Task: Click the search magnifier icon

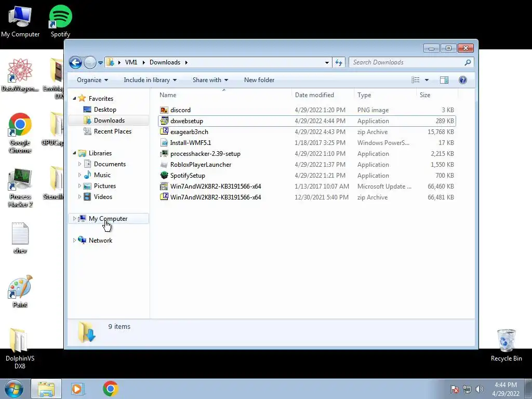Action: point(468,62)
